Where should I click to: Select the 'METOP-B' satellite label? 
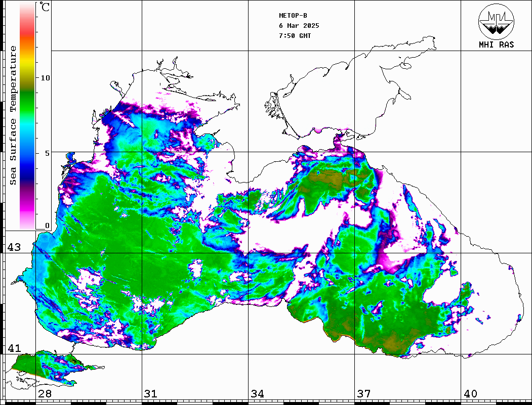tap(293, 16)
